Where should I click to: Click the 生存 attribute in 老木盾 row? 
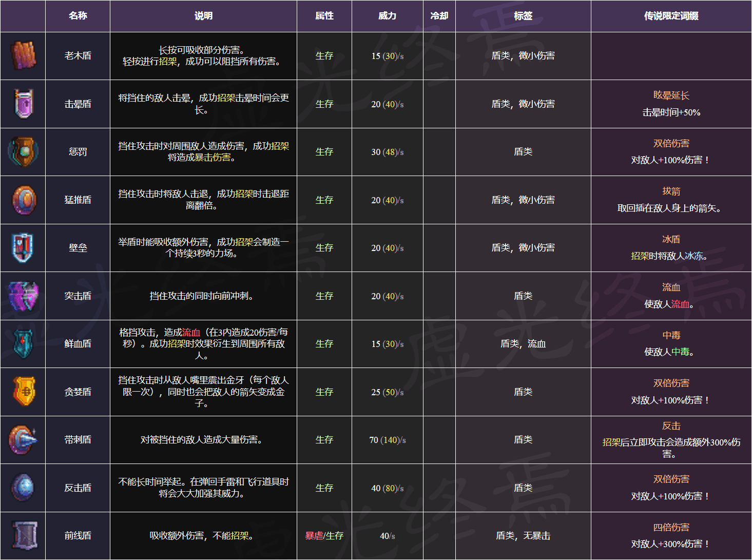coord(324,56)
